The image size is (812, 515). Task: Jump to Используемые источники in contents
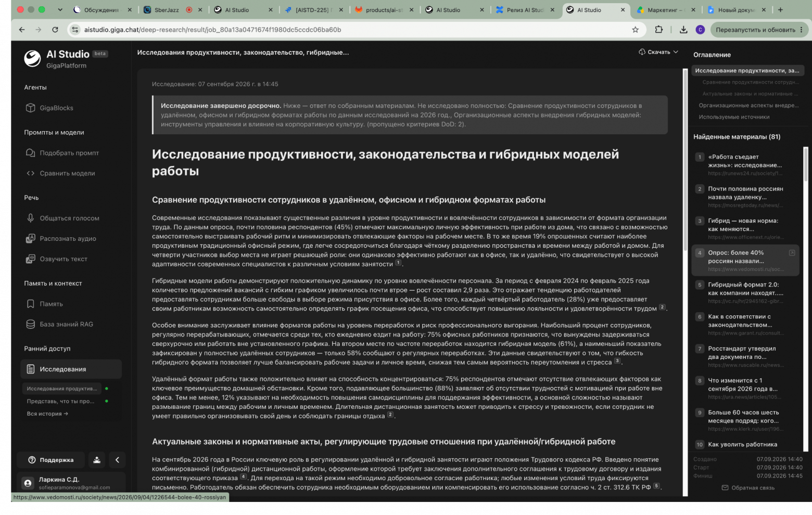(734, 117)
